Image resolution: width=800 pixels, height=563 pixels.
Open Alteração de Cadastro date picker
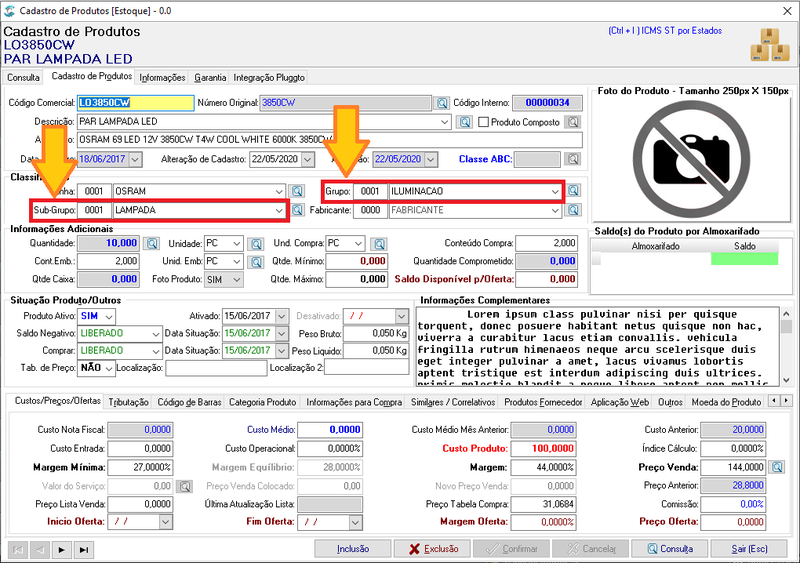[308, 159]
